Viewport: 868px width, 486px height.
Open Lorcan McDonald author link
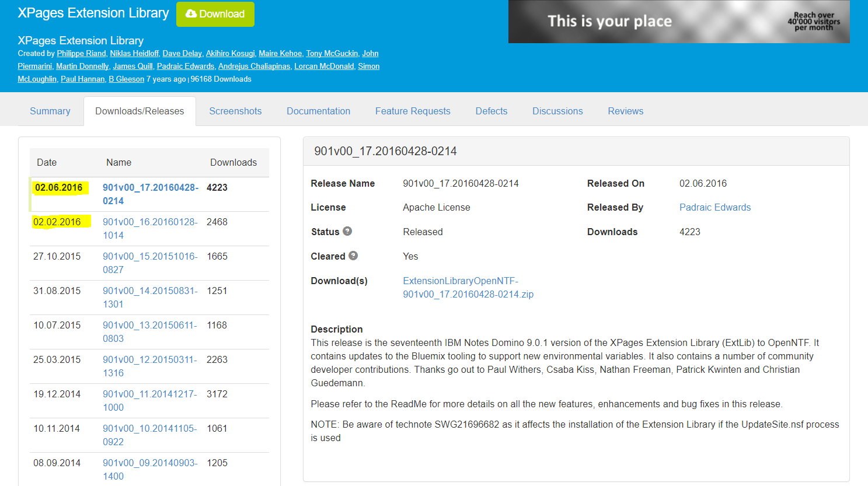(x=324, y=66)
